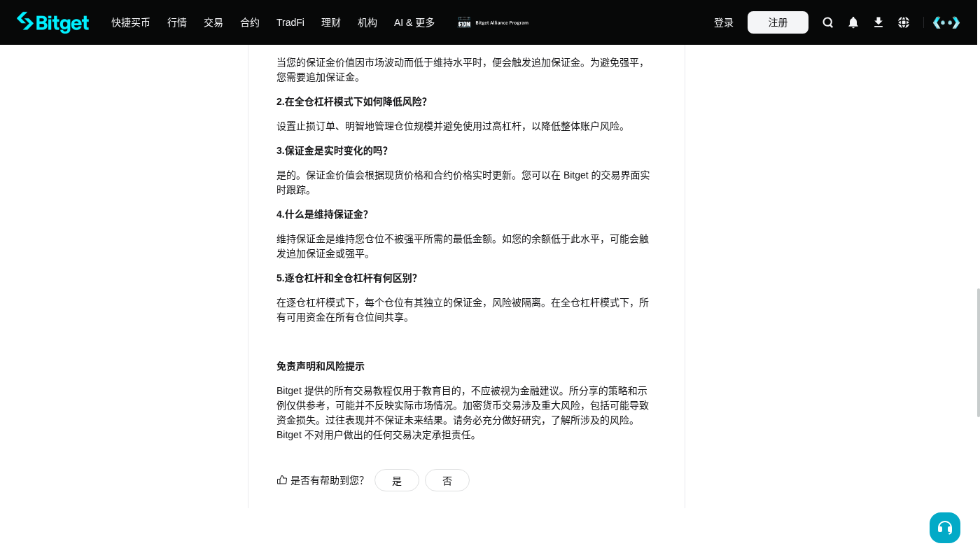The image size is (980, 560).
Task: Select TradFi in the navigation bar
Action: coord(290,22)
